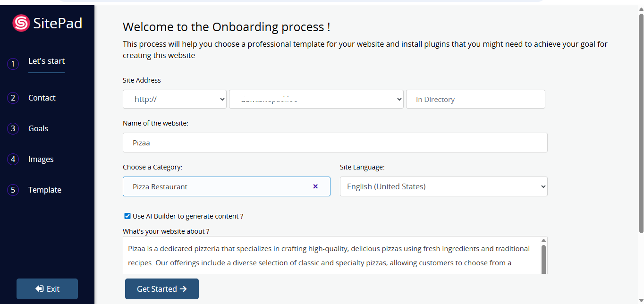The width and height of the screenshot is (644, 304).
Task: Expand the domain selection dropdown
Action: [x=315, y=99]
